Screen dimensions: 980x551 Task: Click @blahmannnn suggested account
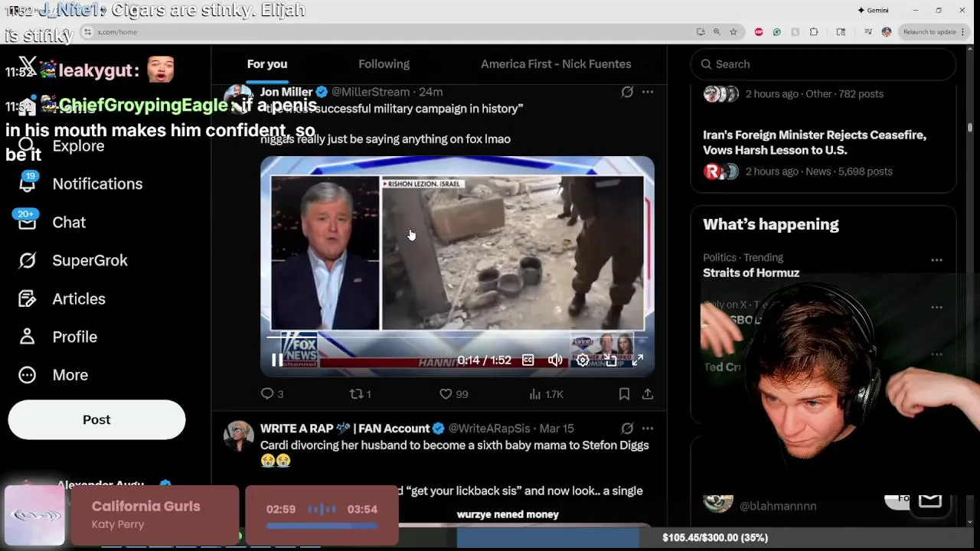coord(778,506)
